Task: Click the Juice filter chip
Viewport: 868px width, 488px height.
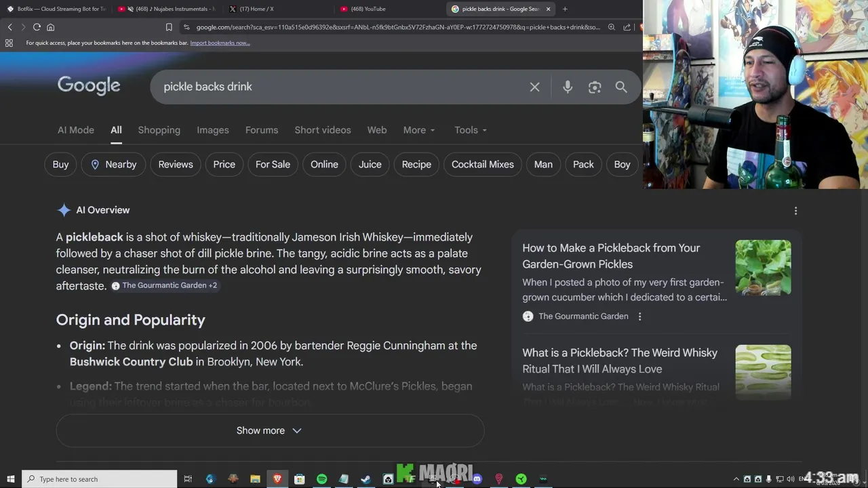Action: (370, 165)
